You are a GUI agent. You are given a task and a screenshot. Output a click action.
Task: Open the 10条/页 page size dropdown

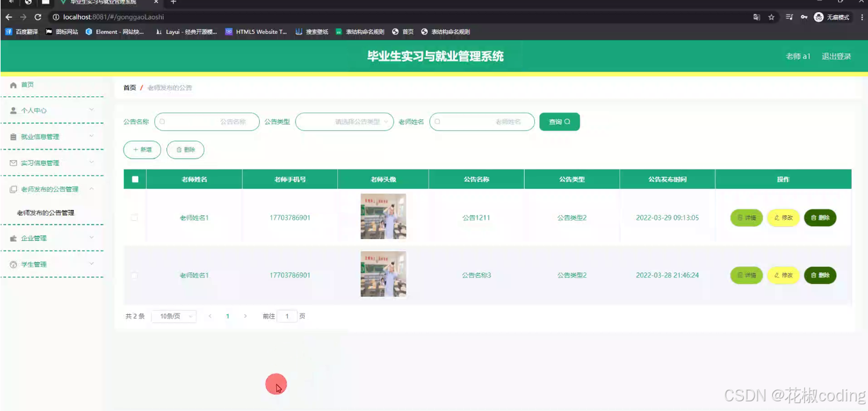(173, 316)
